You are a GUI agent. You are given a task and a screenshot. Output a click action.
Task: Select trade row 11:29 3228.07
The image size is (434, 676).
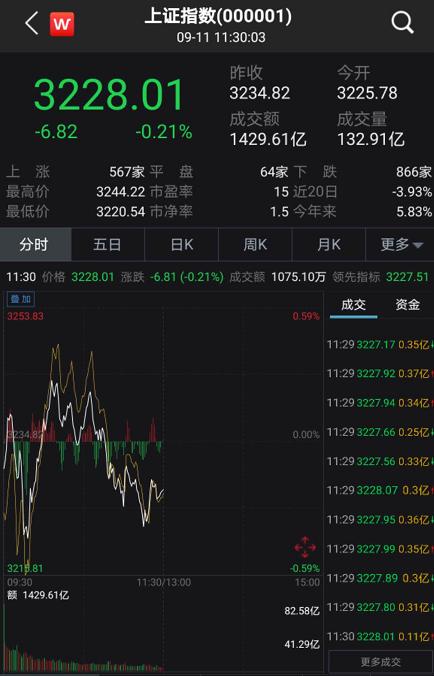tap(379, 490)
